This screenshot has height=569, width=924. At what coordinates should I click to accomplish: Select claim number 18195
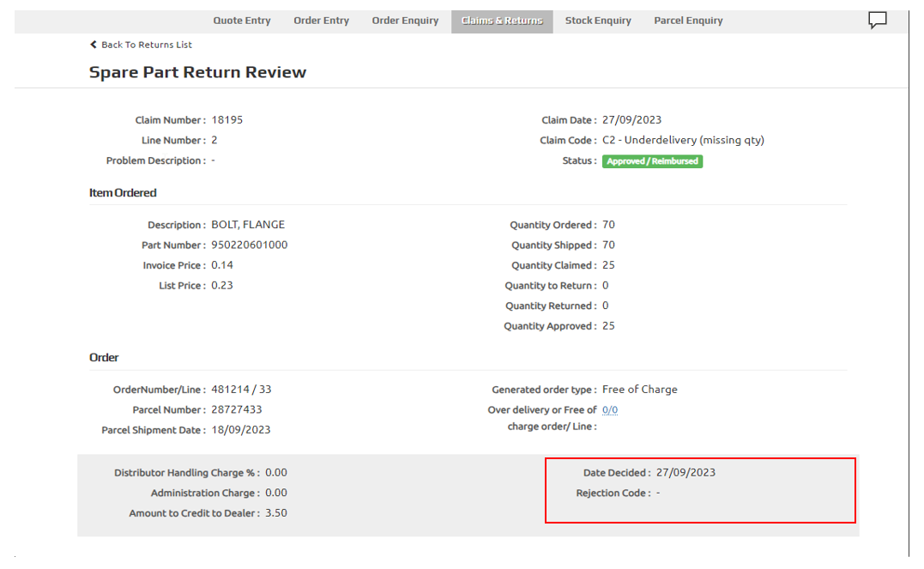click(x=226, y=119)
